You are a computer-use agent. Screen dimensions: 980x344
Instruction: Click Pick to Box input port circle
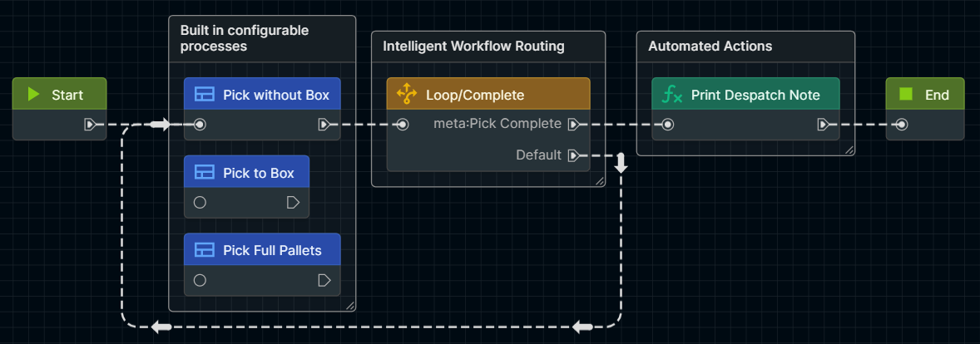pyautogui.click(x=200, y=202)
